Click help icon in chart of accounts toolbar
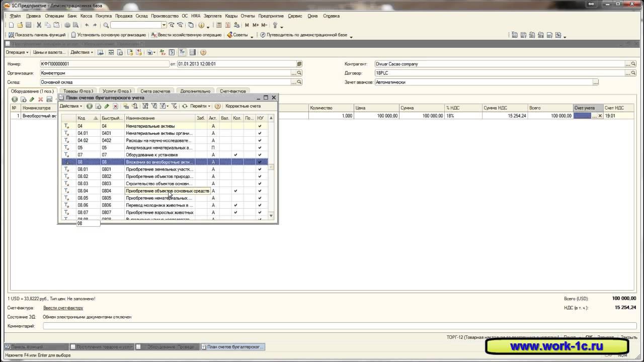The width and height of the screenshot is (644, 362). pos(217,106)
